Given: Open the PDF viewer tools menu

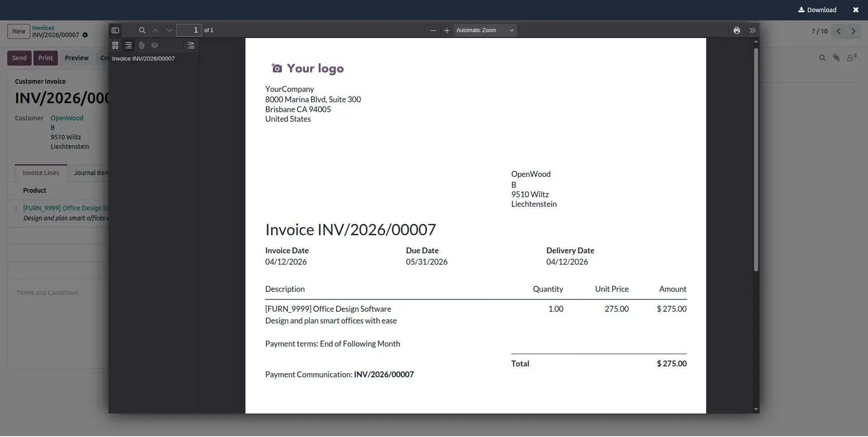Looking at the screenshot, I should [x=752, y=30].
